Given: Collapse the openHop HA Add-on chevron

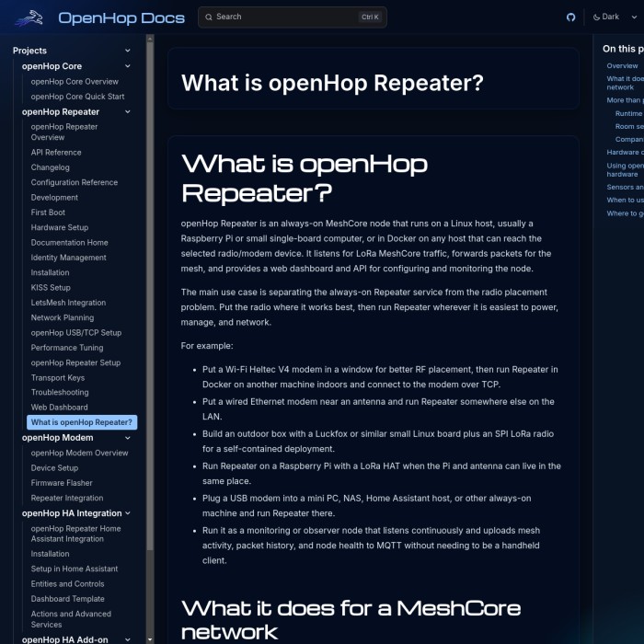Looking at the screenshot, I should tap(128, 639).
